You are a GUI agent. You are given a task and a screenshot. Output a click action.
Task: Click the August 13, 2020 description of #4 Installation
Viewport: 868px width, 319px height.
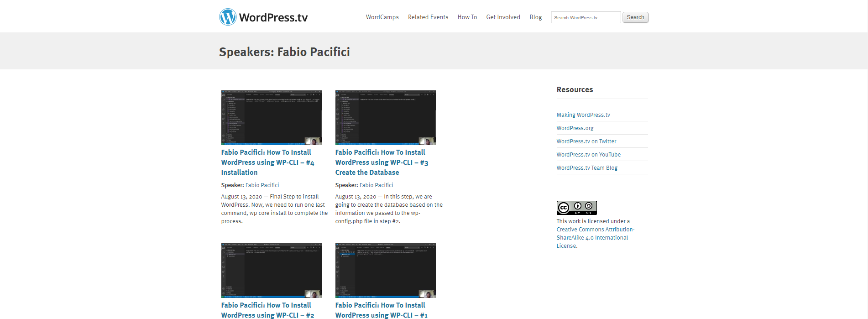point(274,209)
